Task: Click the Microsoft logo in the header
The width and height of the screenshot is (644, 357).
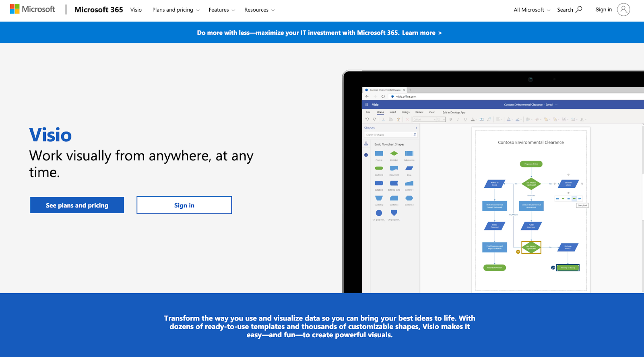Action: [32, 9]
